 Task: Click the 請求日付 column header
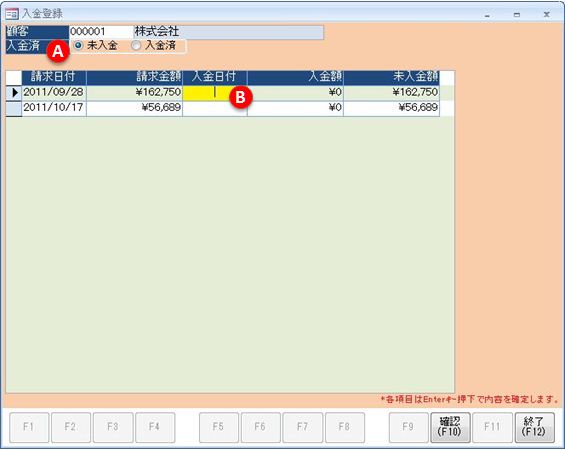click(x=54, y=77)
